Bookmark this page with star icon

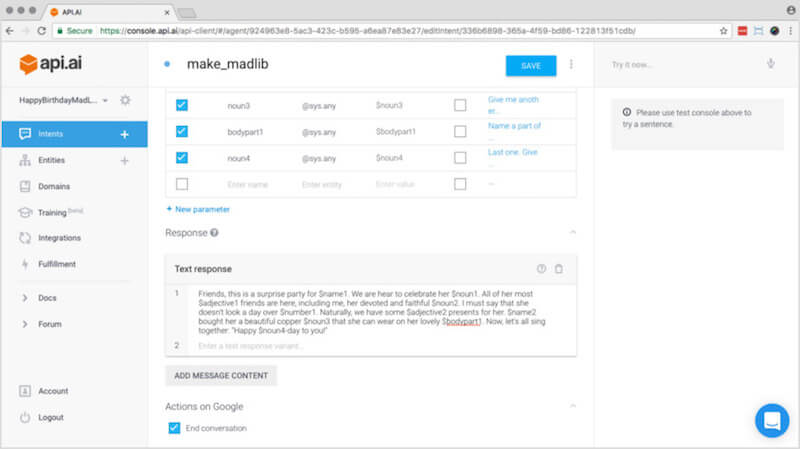(x=723, y=31)
